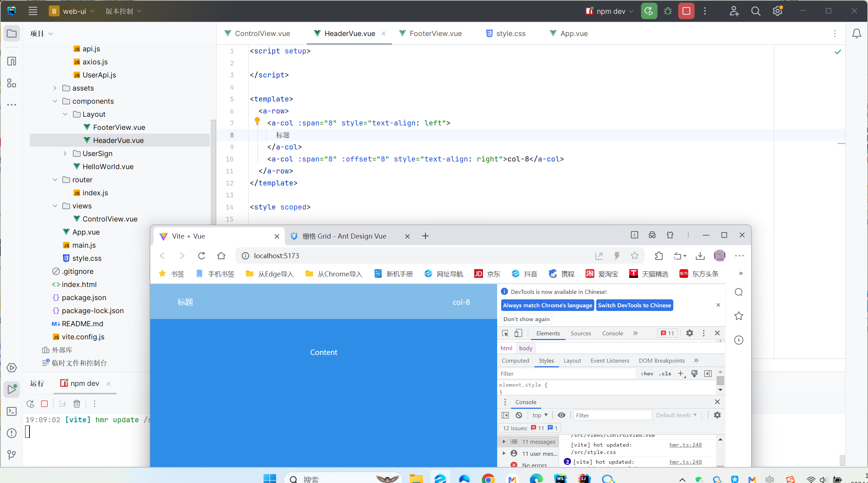Collapse the views folder
The image size is (868, 483).
click(55, 206)
